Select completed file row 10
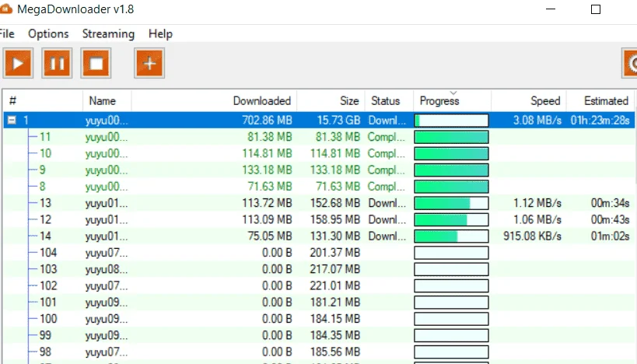 pyautogui.click(x=319, y=153)
